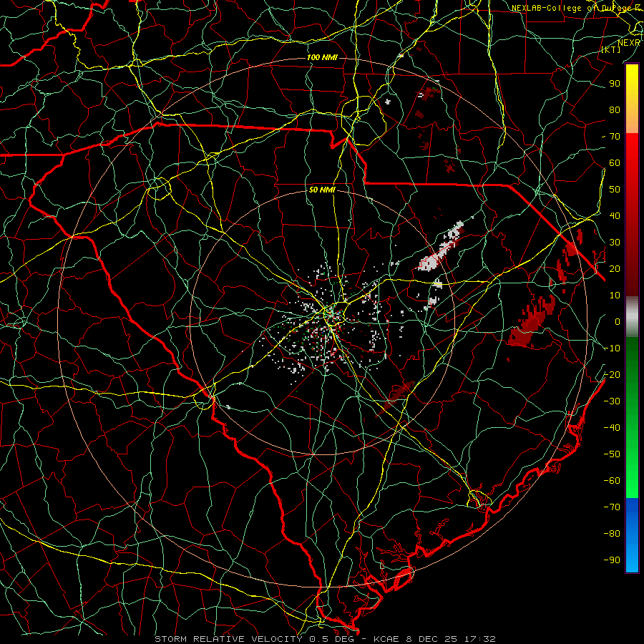Click the 90 value on velocity scale
This screenshot has width=644, height=644.
615,84
